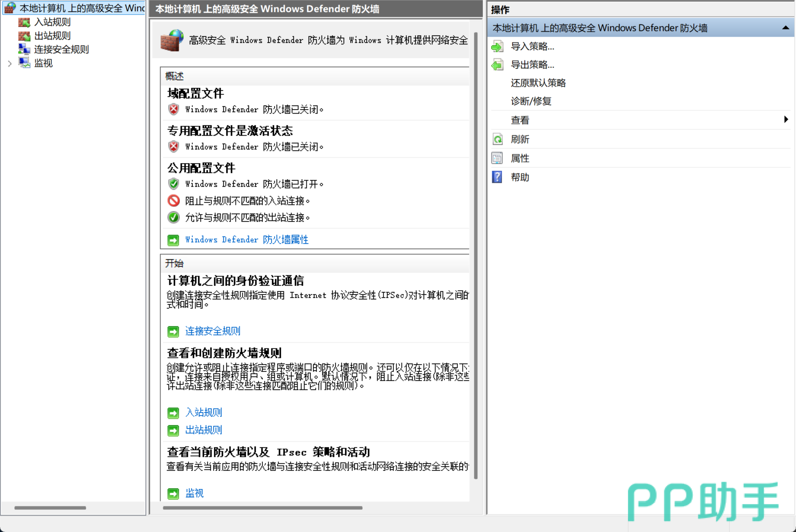
Task: Click the left tree horizontal scrollbar
Action: tap(50, 508)
